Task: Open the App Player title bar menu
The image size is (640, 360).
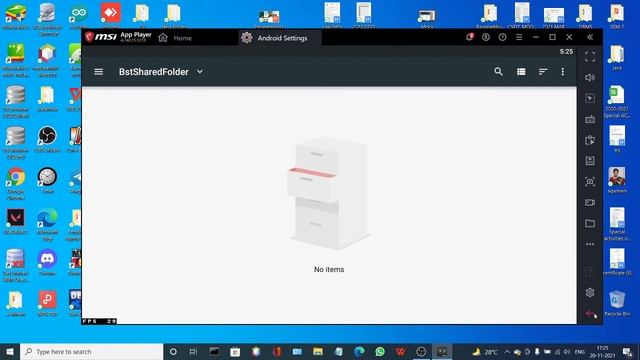Action: point(519,37)
